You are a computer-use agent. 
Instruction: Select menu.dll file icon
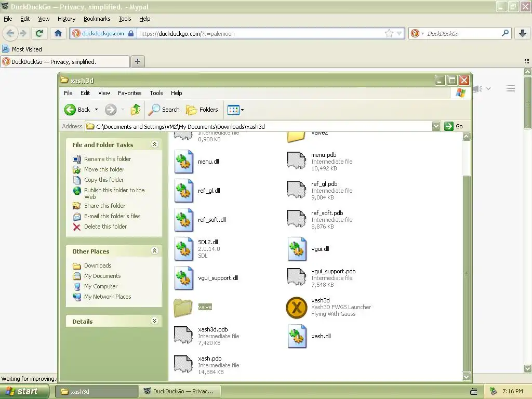pos(184,162)
